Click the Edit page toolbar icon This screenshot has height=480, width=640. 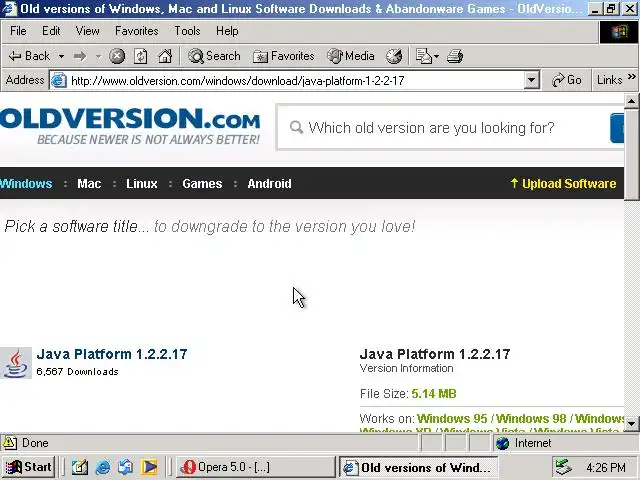[x=423, y=56]
